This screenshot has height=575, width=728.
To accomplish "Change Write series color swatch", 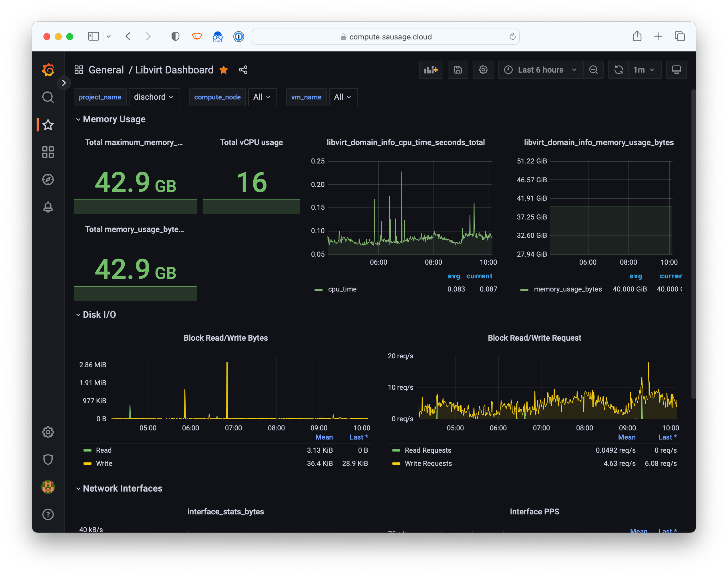I will point(87,464).
